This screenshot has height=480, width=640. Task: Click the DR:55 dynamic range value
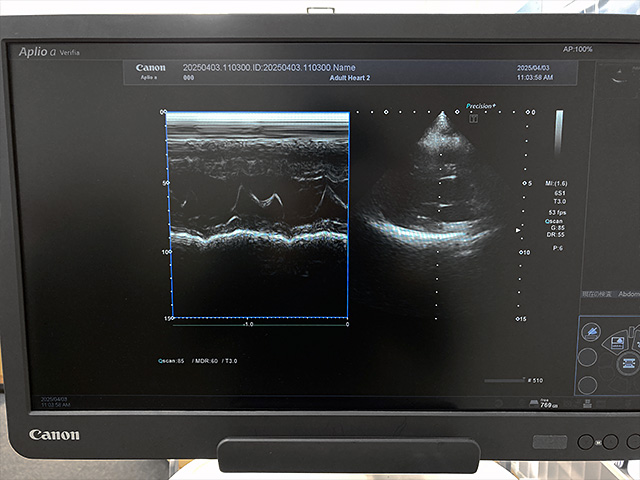tap(556, 235)
